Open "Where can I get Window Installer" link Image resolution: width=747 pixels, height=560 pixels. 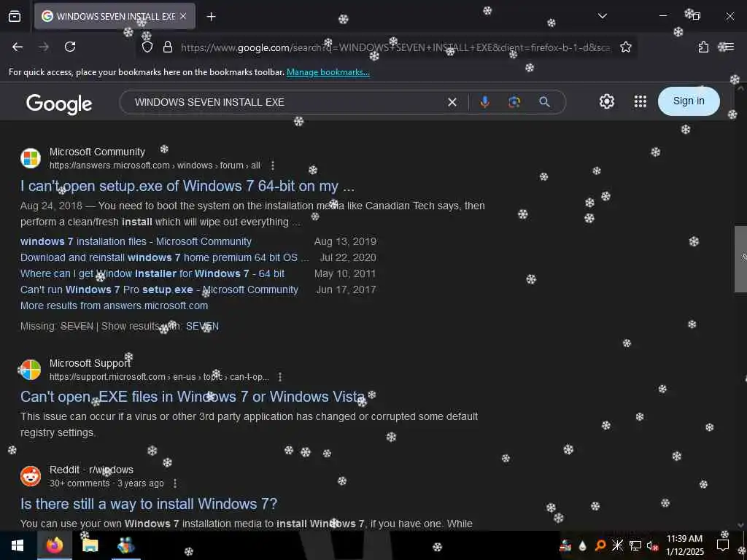(x=152, y=274)
